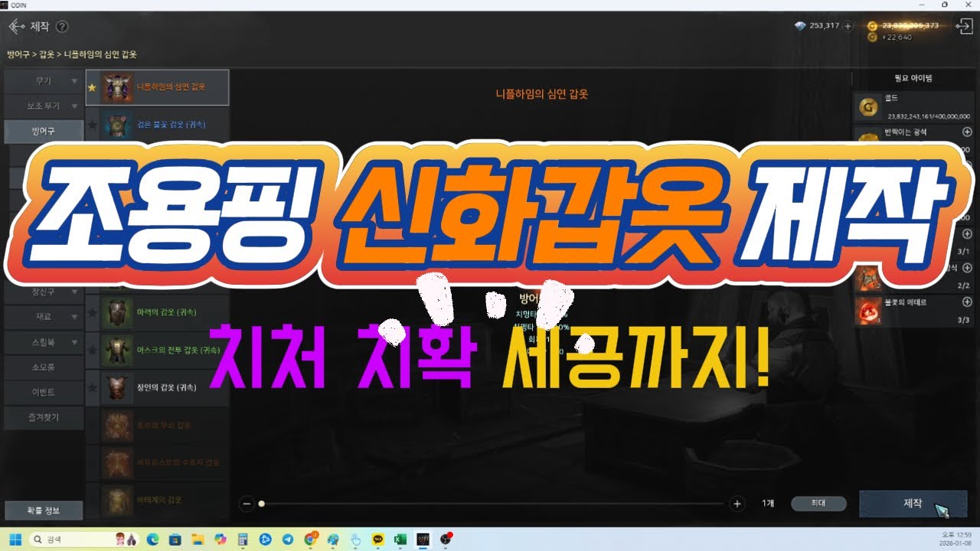Open Telegram from taskbar
The width and height of the screenshot is (980, 551).
(x=287, y=539)
